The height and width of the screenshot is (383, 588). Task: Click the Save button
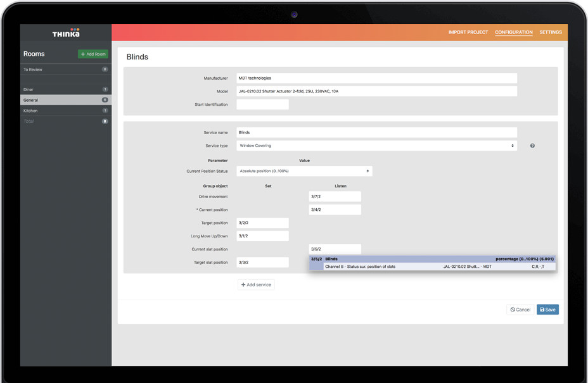pos(547,310)
